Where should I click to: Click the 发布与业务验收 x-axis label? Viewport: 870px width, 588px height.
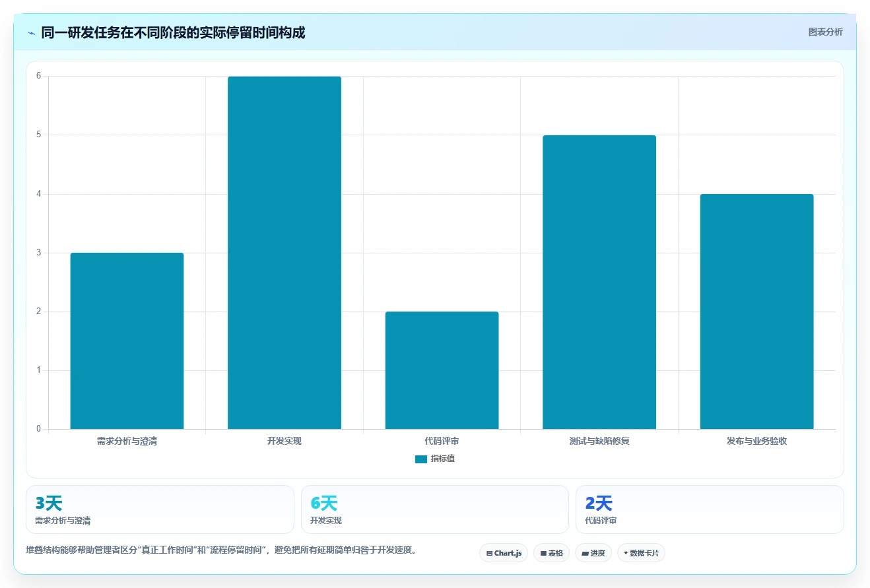pyautogui.click(x=756, y=441)
